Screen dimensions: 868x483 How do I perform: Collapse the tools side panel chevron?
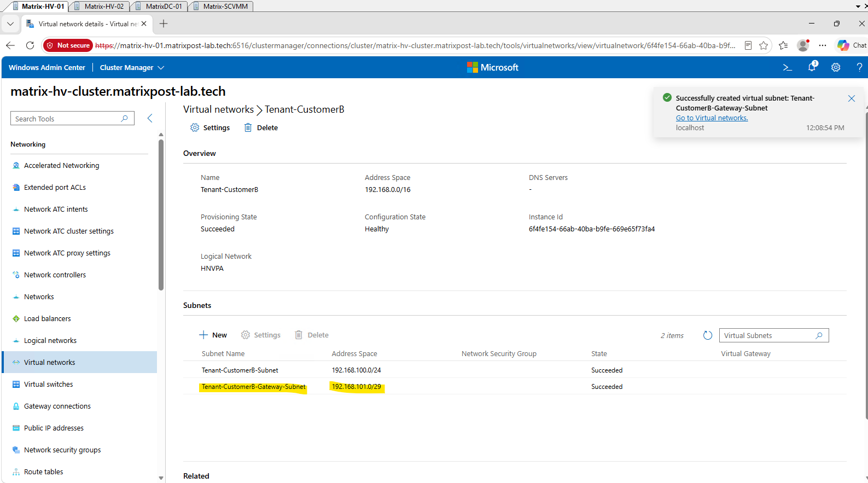point(150,118)
